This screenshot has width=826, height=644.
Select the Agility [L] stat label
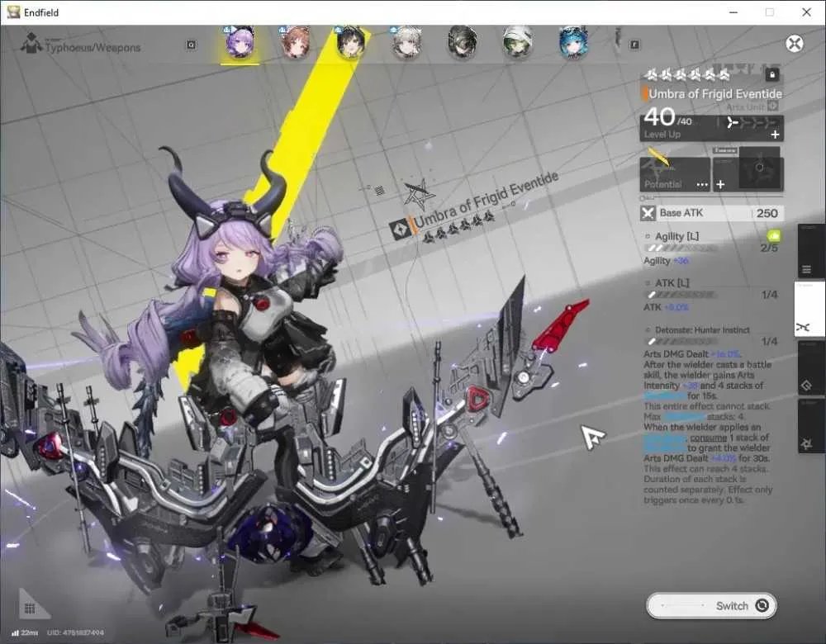tap(677, 236)
